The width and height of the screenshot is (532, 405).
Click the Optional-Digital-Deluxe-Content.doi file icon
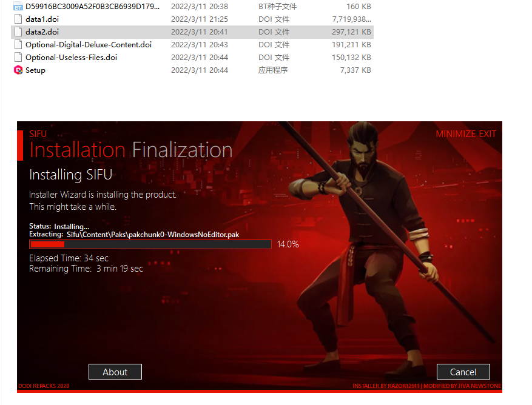click(x=18, y=45)
